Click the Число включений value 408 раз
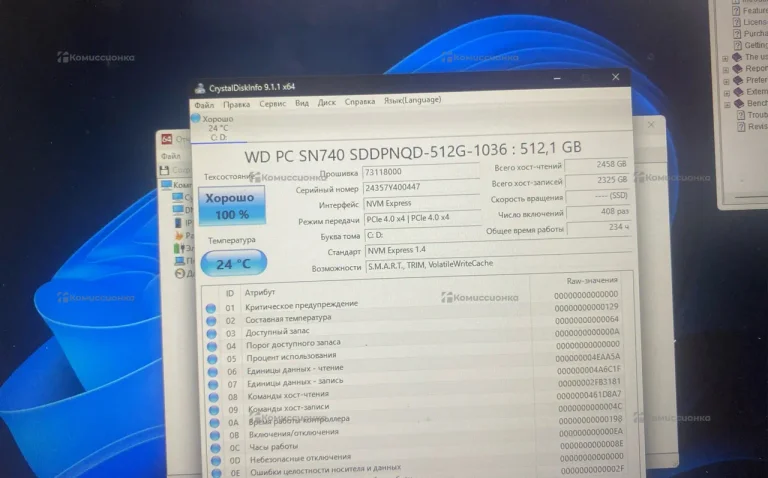Image resolution: width=768 pixels, height=478 pixels. [599, 212]
